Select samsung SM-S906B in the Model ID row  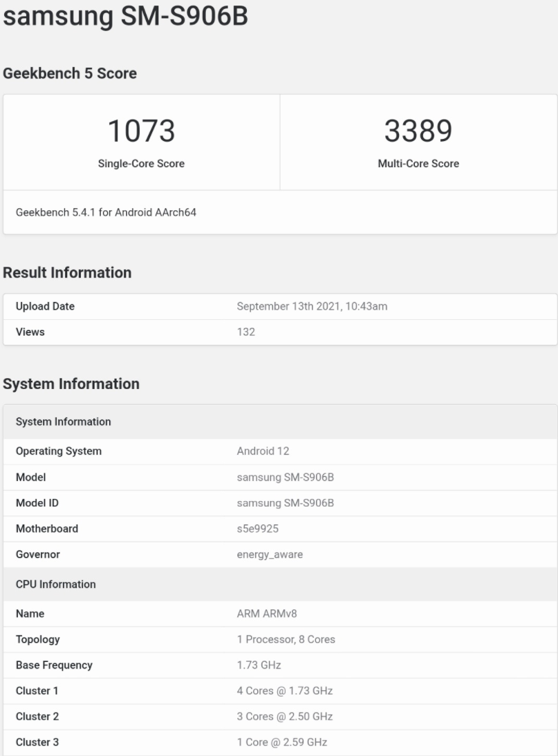(x=286, y=503)
